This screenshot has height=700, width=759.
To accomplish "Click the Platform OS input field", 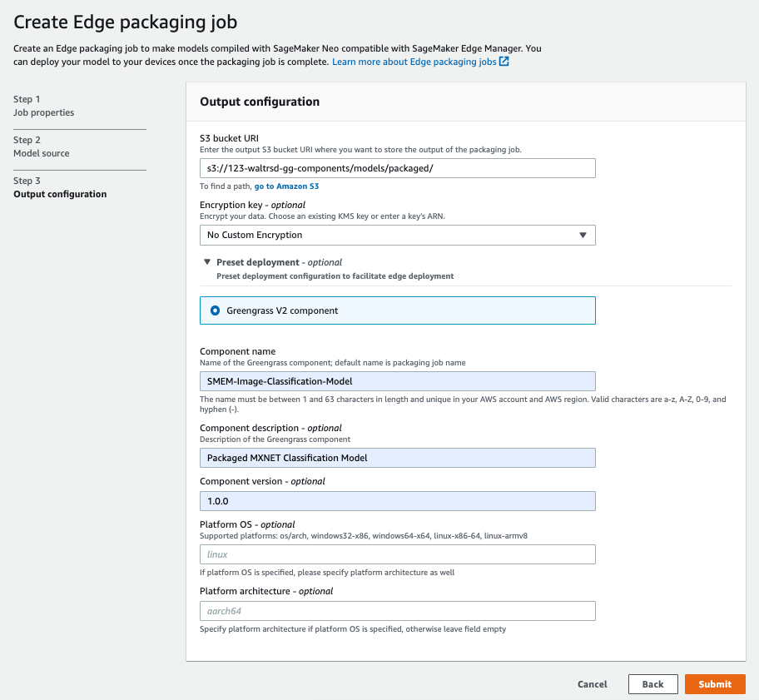I will (398, 554).
